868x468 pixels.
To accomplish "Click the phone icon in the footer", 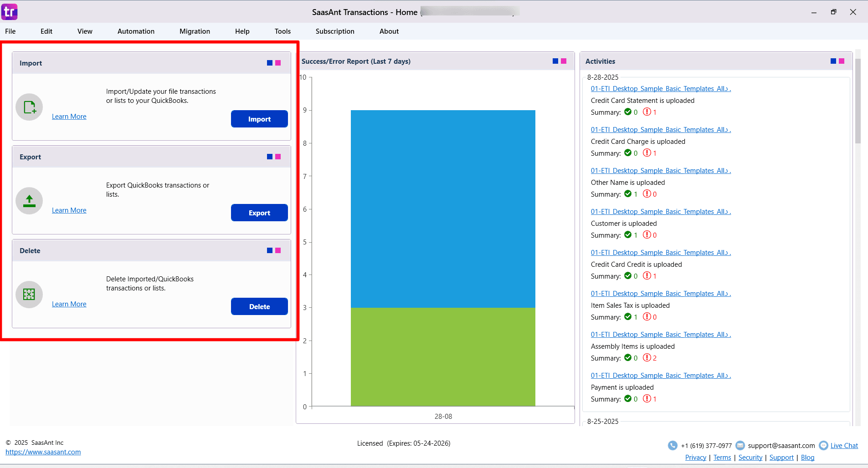I will click(x=673, y=445).
